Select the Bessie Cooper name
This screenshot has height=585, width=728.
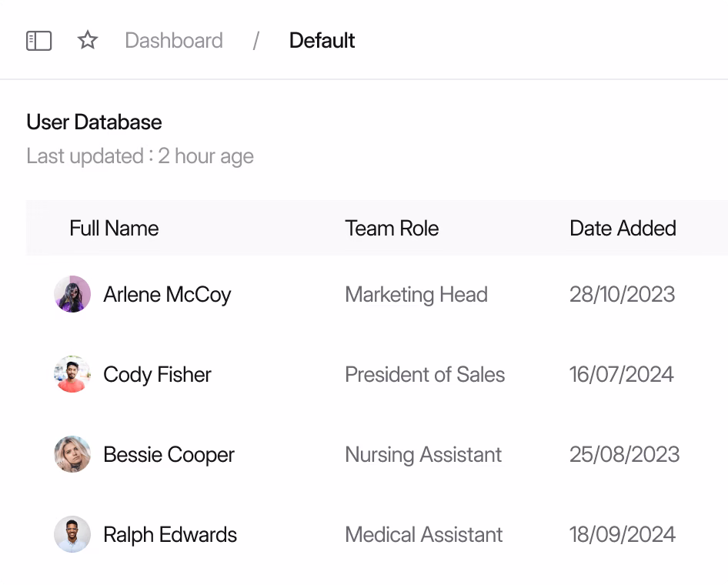pos(169,455)
